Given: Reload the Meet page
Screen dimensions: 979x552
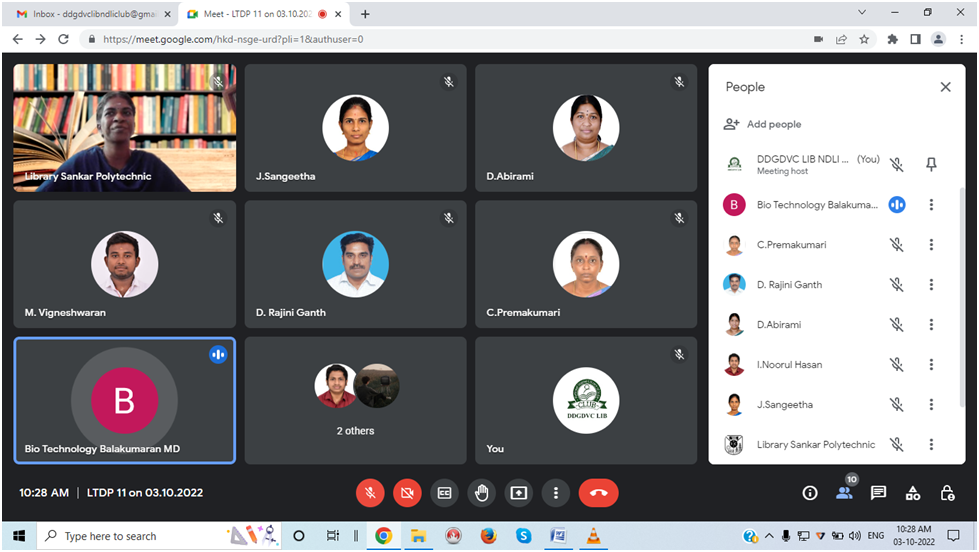Looking at the screenshot, I should click(x=63, y=39).
